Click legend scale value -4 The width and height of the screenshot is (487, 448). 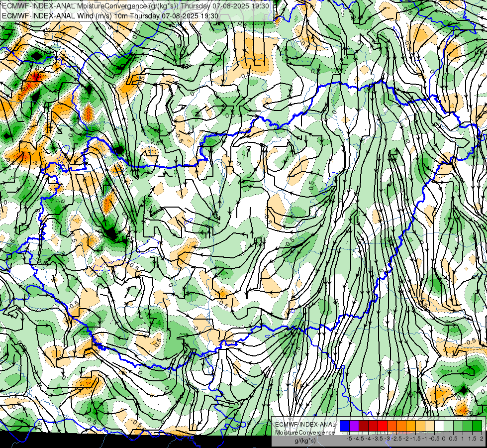[368, 439]
